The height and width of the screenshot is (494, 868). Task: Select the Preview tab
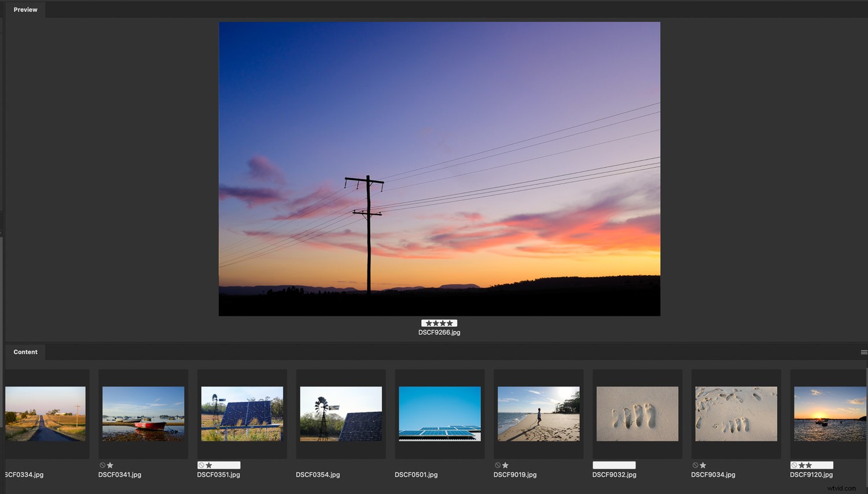click(25, 9)
